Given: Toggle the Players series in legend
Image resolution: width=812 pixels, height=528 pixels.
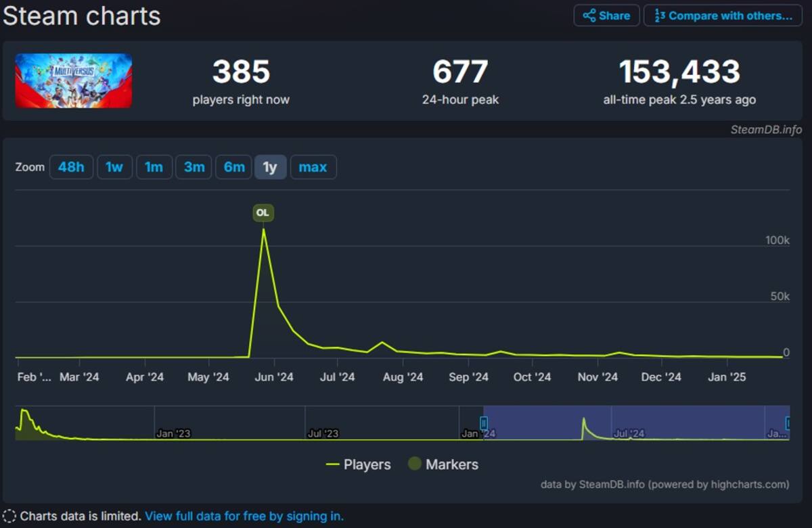Looking at the screenshot, I should pyautogui.click(x=359, y=464).
